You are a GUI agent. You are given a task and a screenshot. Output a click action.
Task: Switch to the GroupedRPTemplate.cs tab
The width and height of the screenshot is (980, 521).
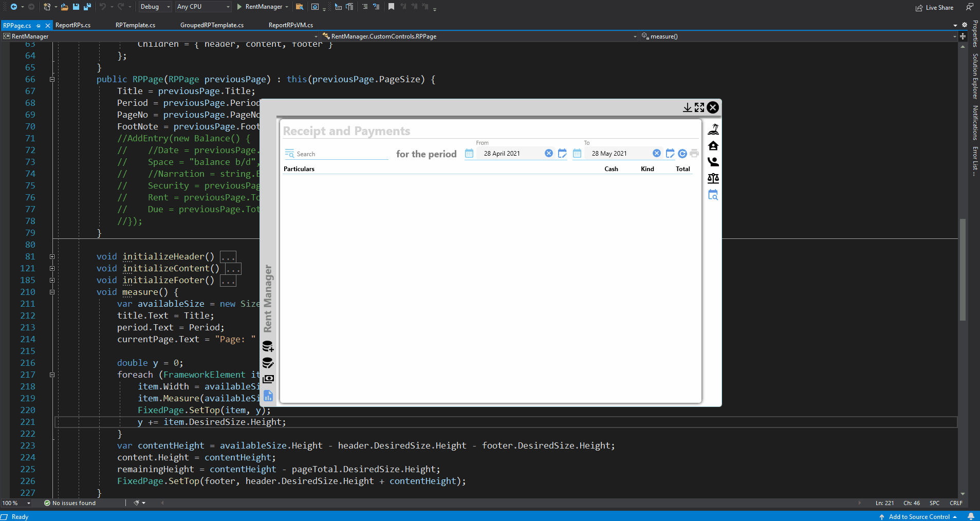pyautogui.click(x=212, y=25)
